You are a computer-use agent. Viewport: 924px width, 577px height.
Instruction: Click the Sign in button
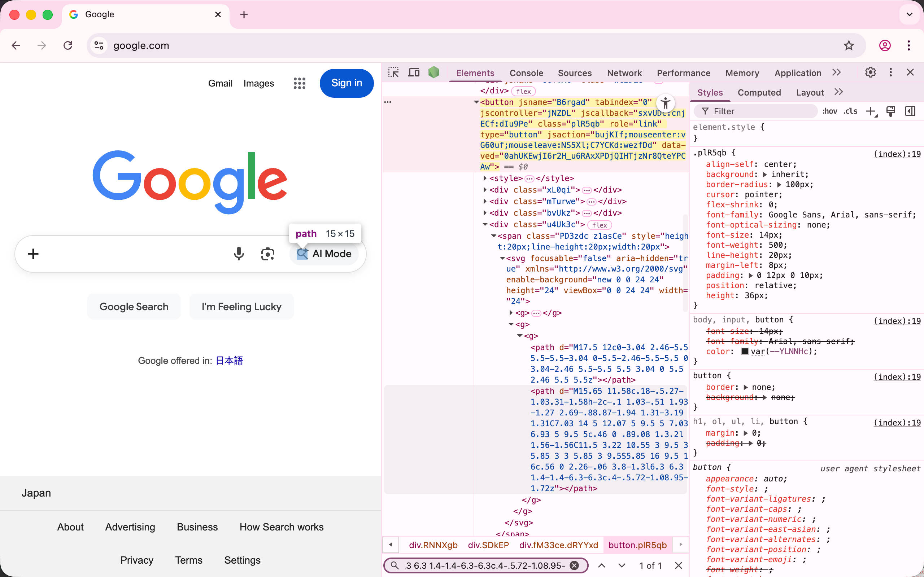point(346,83)
